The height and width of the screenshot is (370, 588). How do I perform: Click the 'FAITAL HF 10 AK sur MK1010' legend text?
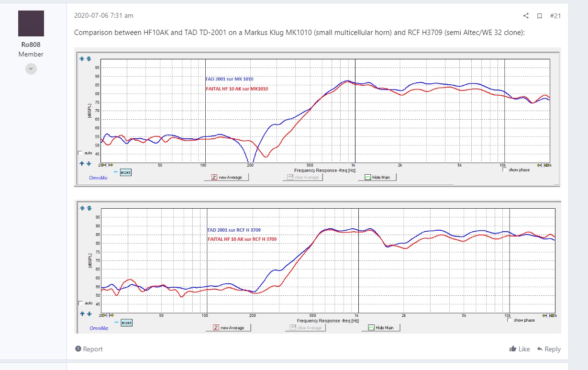point(236,89)
